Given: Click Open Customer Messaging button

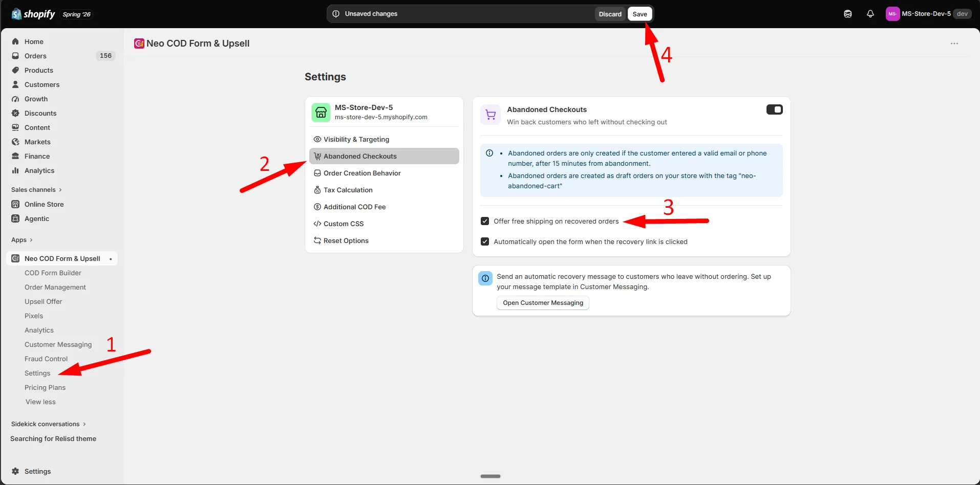Looking at the screenshot, I should click(543, 303).
